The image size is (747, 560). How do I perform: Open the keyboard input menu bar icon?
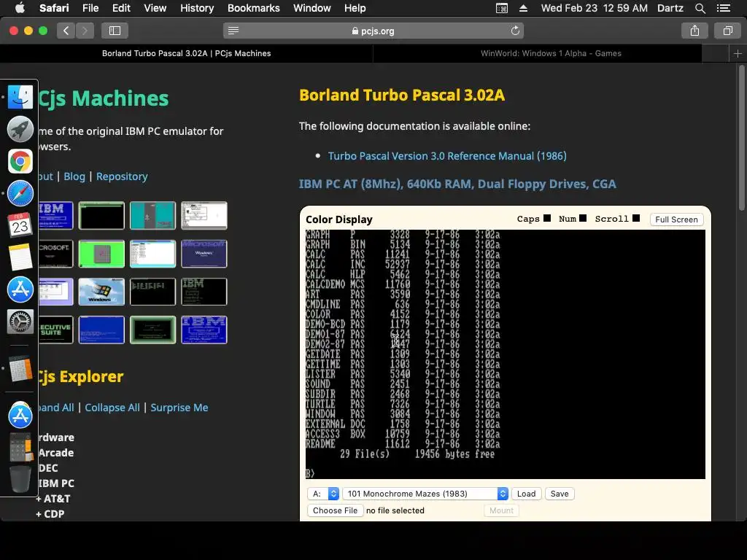[x=502, y=8]
